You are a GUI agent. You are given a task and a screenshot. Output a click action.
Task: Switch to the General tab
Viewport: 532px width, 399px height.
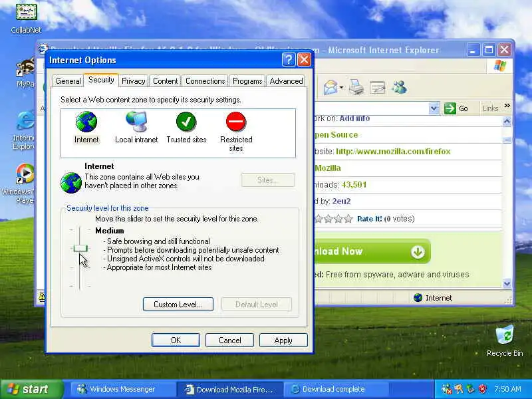tap(68, 81)
